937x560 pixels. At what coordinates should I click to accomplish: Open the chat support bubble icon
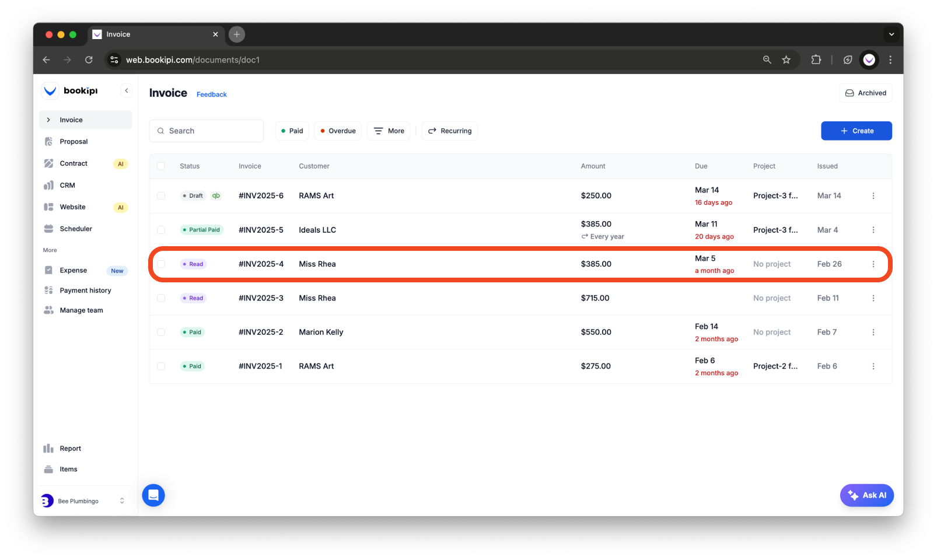pos(153,495)
